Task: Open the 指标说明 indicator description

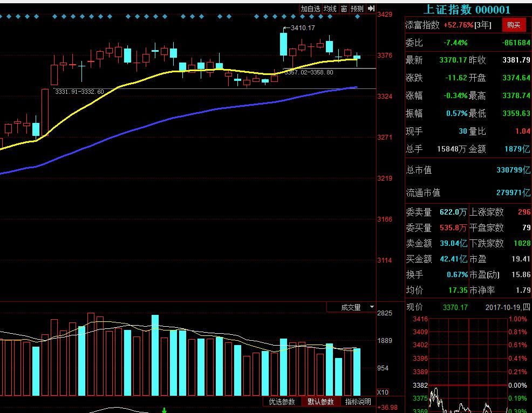Action: 358,402
